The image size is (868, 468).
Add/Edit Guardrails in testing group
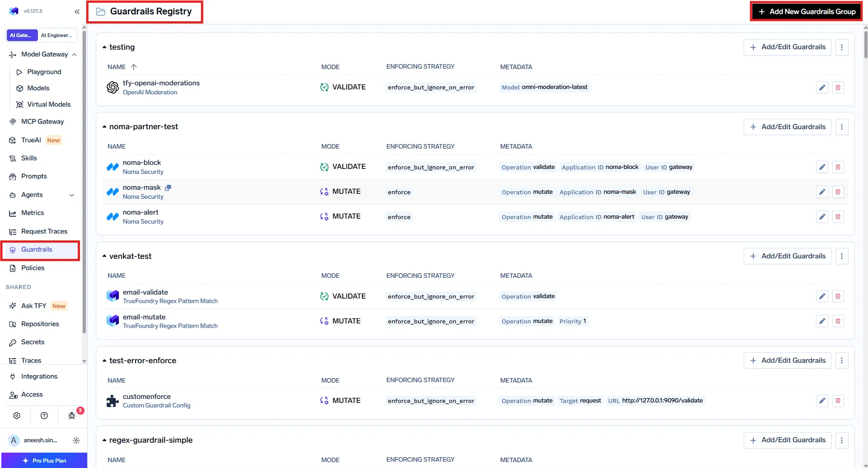(x=787, y=47)
